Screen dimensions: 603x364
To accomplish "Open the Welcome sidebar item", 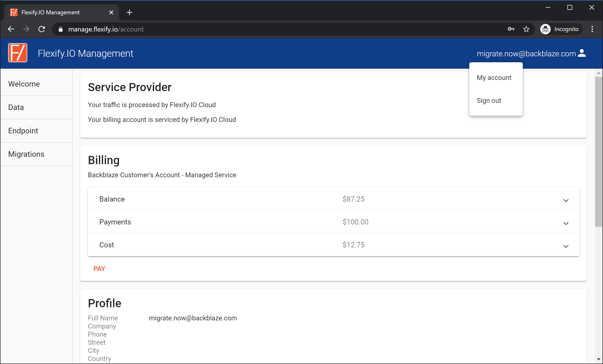I will pyautogui.click(x=36, y=84).
